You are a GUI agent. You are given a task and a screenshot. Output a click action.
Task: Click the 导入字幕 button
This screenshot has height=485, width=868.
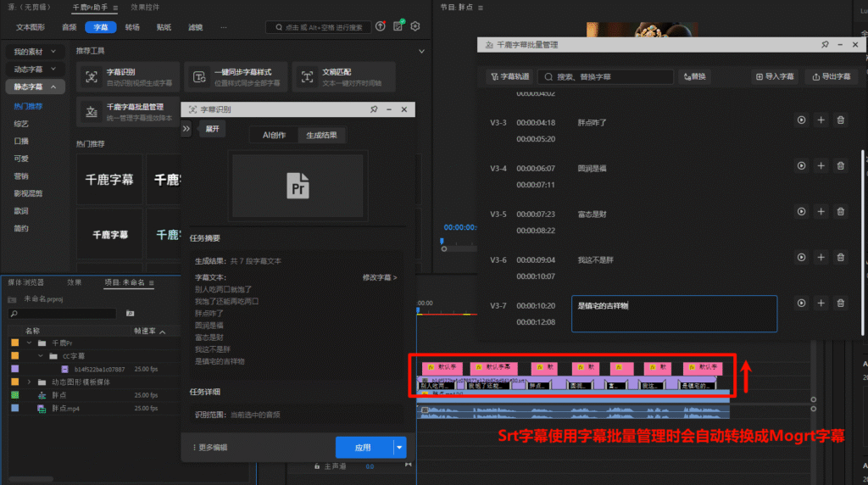(775, 76)
